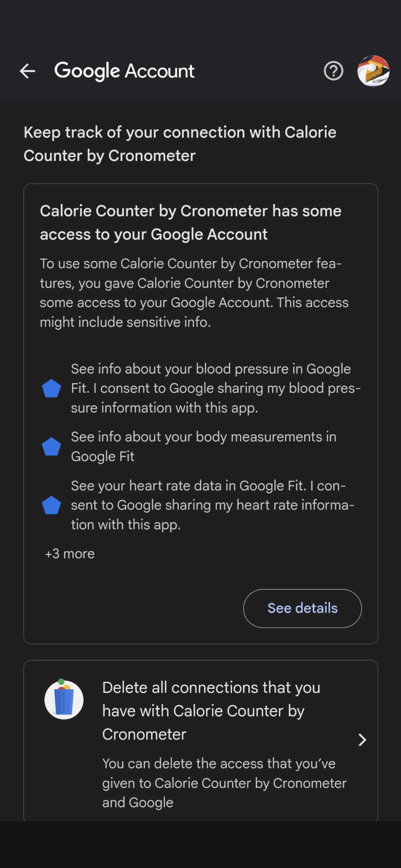Click the blue pentagon beside blood pressure
This screenshot has width=401, height=868.
tap(52, 389)
